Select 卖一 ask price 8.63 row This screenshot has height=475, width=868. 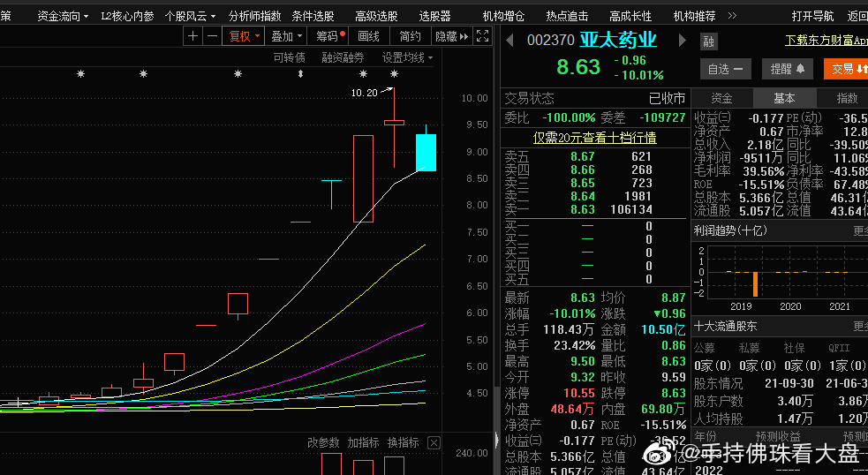pos(594,210)
